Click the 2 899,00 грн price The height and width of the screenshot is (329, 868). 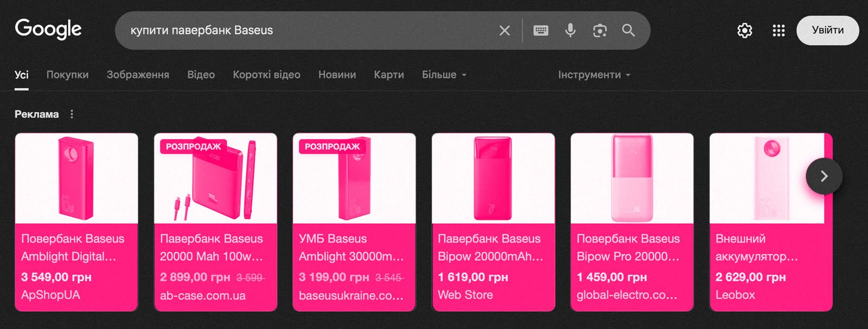click(x=195, y=277)
